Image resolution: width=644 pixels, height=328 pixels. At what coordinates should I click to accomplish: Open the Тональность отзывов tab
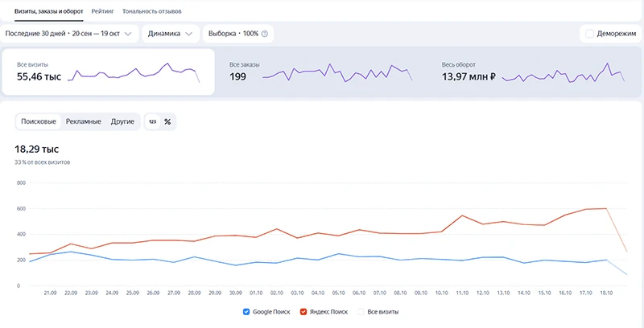152,11
